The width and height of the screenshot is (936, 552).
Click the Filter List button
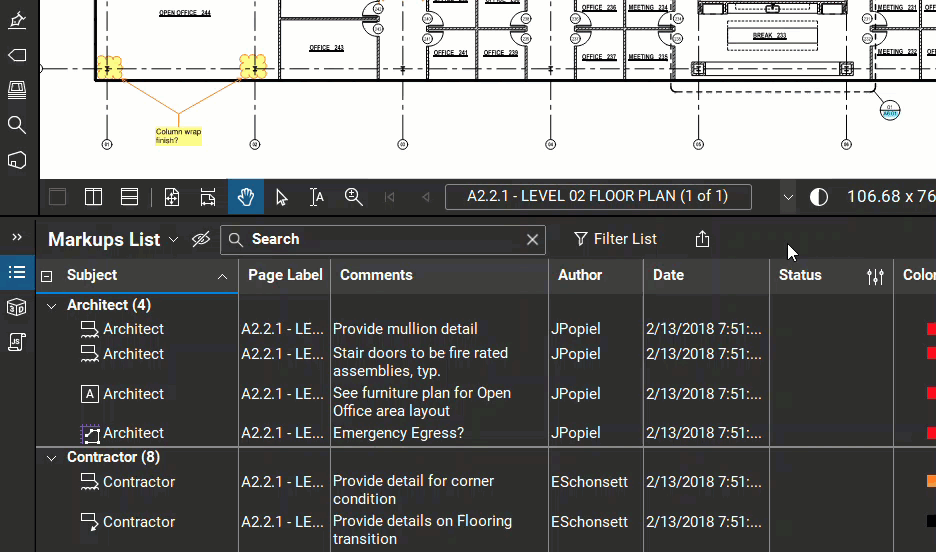[615, 239]
